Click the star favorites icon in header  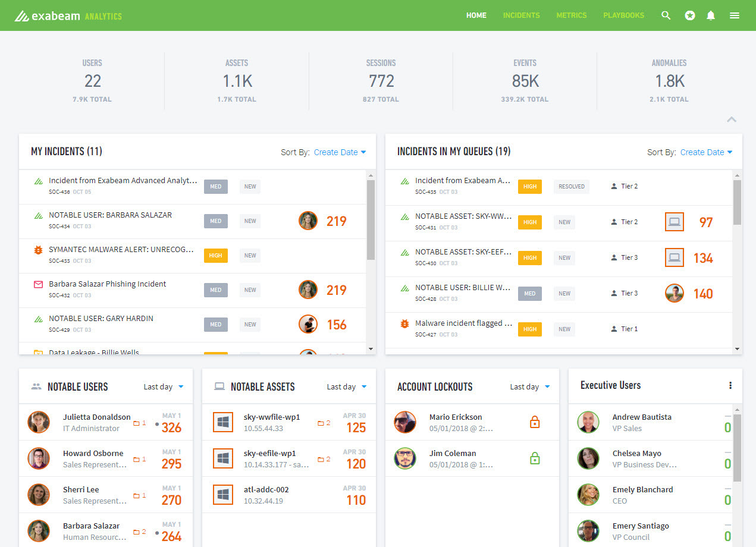point(689,15)
